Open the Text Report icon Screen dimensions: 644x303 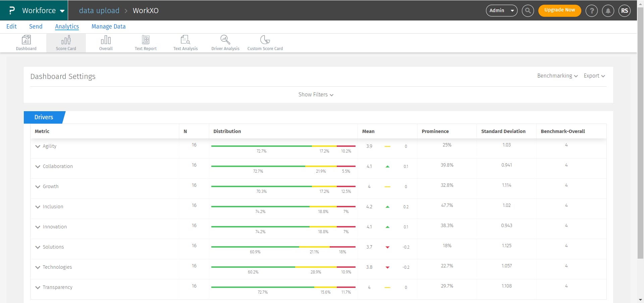tap(146, 42)
